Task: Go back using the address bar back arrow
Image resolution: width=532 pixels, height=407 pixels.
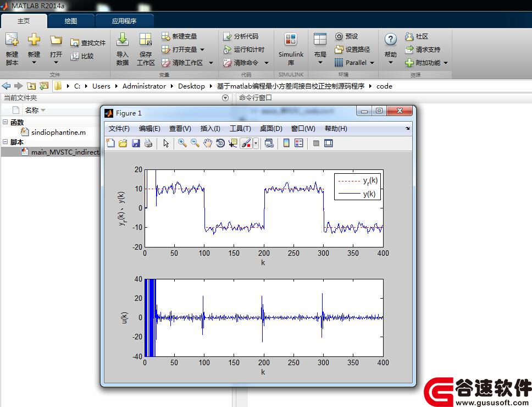Action: (6, 86)
